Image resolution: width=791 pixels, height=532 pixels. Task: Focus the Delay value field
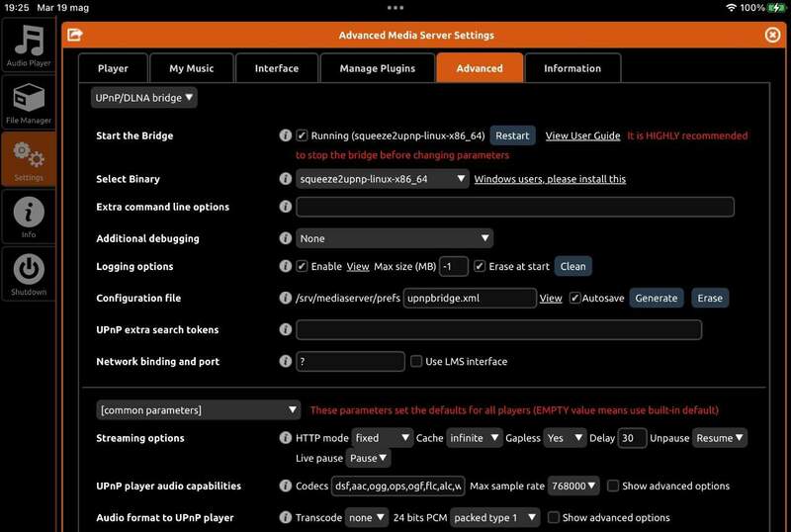(632, 438)
